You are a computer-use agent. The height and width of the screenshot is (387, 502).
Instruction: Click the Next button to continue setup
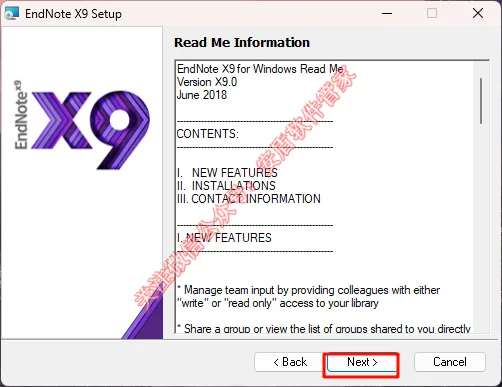[361, 362]
